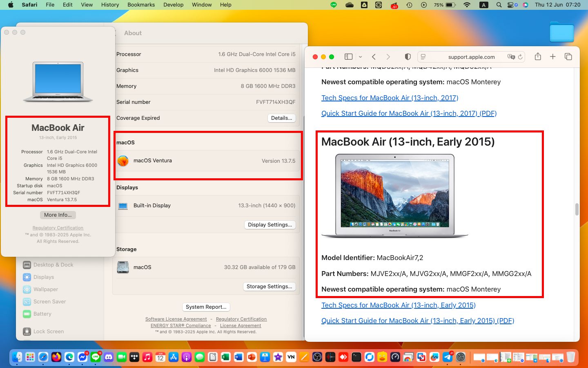Select Desktop & Dock in settings sidebar
Screen dimensions: 588x368
pos(49,265)
